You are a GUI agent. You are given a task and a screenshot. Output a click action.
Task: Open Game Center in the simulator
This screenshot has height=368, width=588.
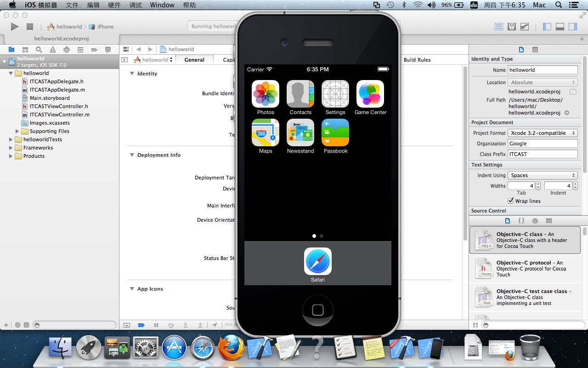pos(370,94)
